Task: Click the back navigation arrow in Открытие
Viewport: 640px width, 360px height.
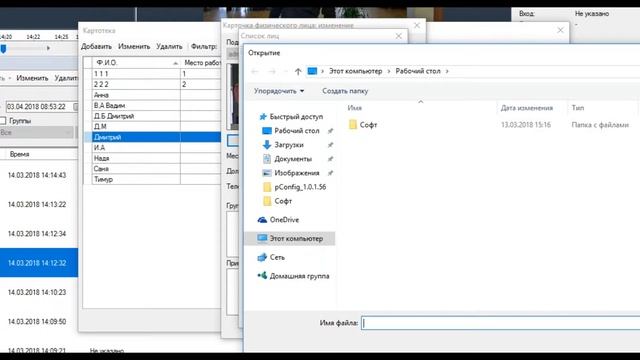Action: (x=255, y=71)
